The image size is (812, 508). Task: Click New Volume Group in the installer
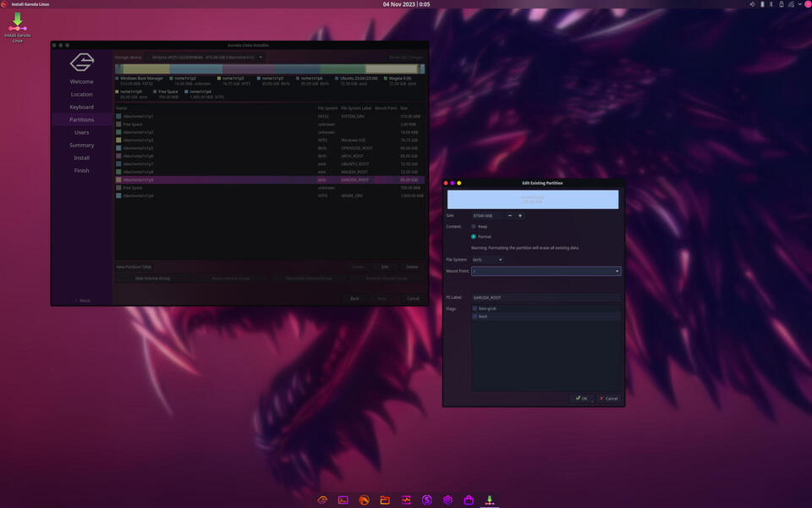[x=153, y=279]
